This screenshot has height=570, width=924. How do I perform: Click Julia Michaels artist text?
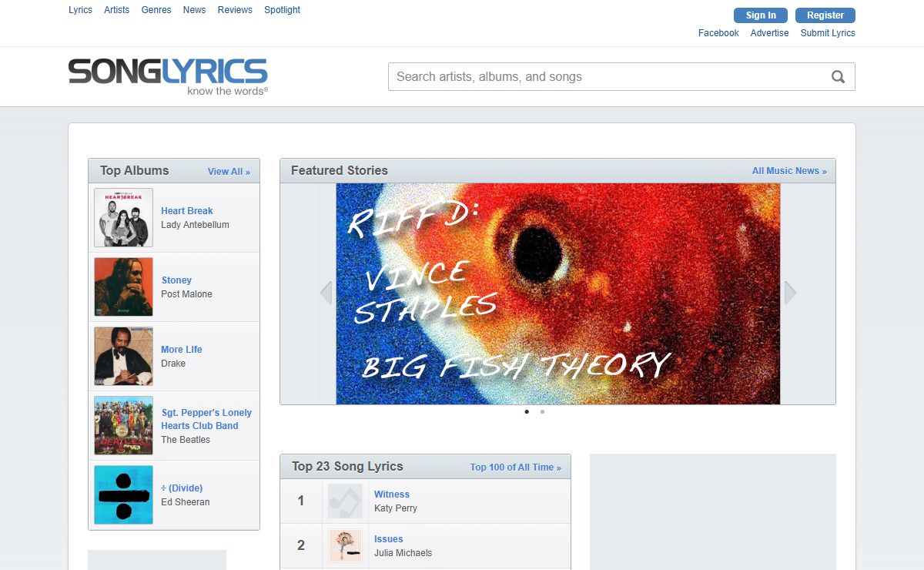(403, 553)
